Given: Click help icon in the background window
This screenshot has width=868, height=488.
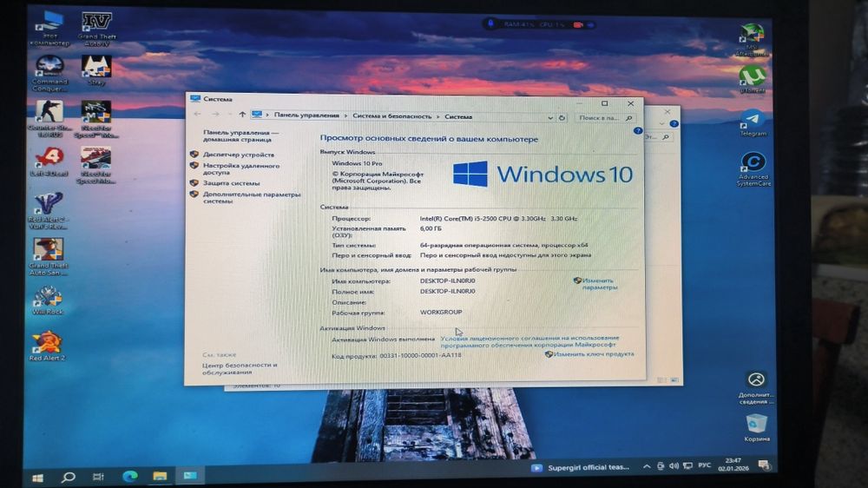Looking at the screenshot, I should coord(674,123).
